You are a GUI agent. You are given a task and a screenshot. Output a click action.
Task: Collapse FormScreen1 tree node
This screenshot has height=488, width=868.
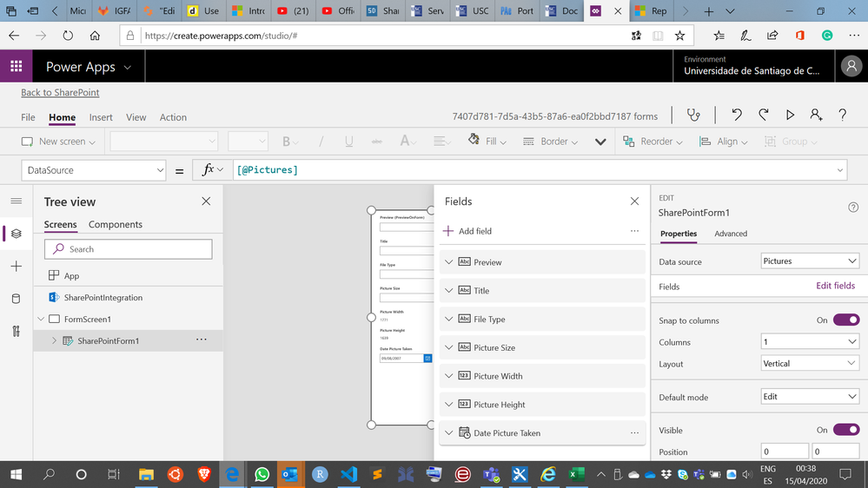pyautogui.click(x=41, y=320)
